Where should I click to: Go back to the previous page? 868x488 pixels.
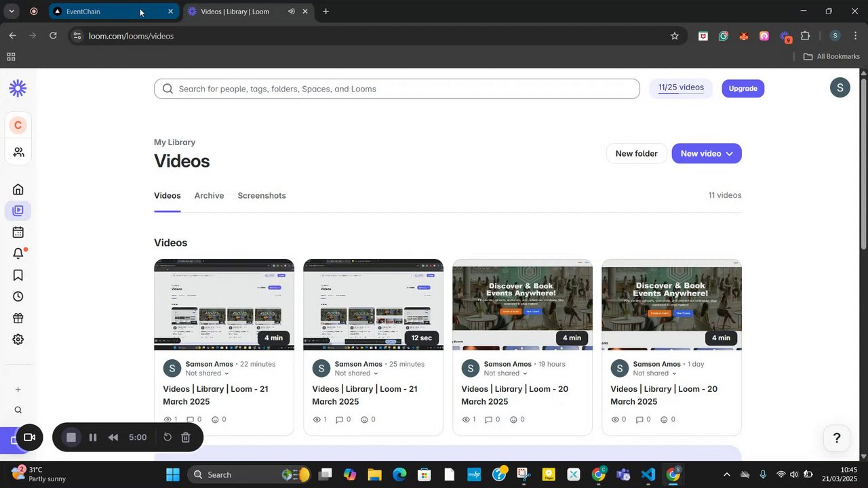click(12, 36)
